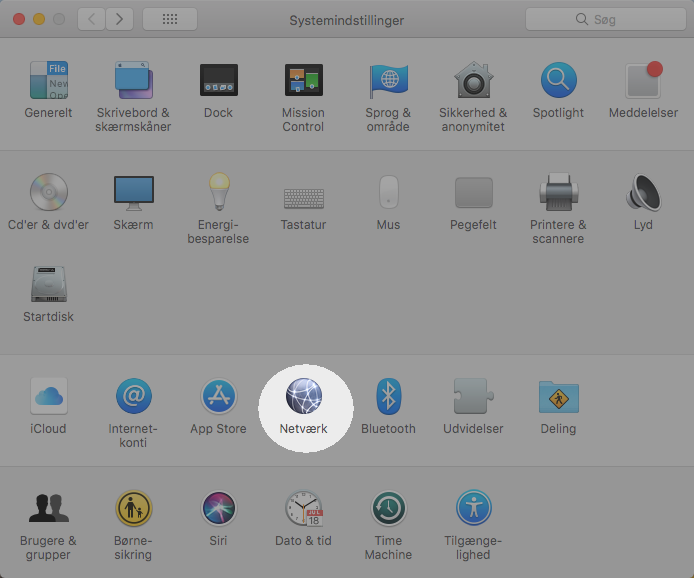This screenshot has height=578, width=694.
Task: Open Meddelelser notification settings
Action: 644,80
